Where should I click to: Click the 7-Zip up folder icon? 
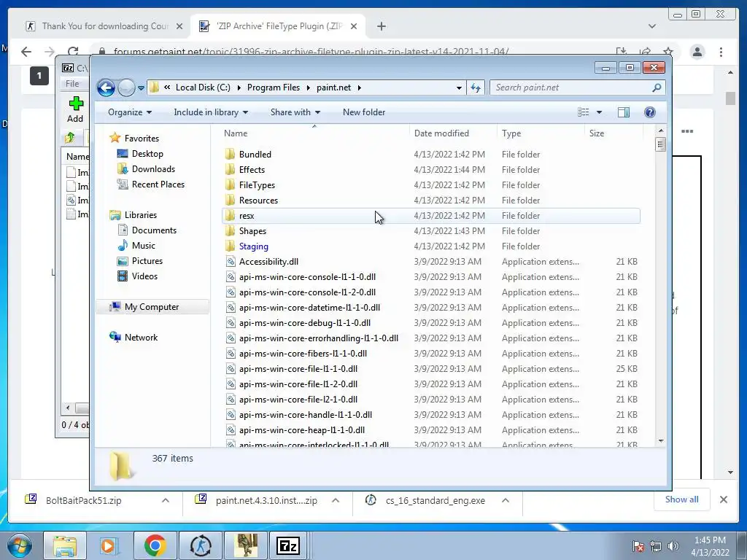pyautogui.click(x=70, y=138)
